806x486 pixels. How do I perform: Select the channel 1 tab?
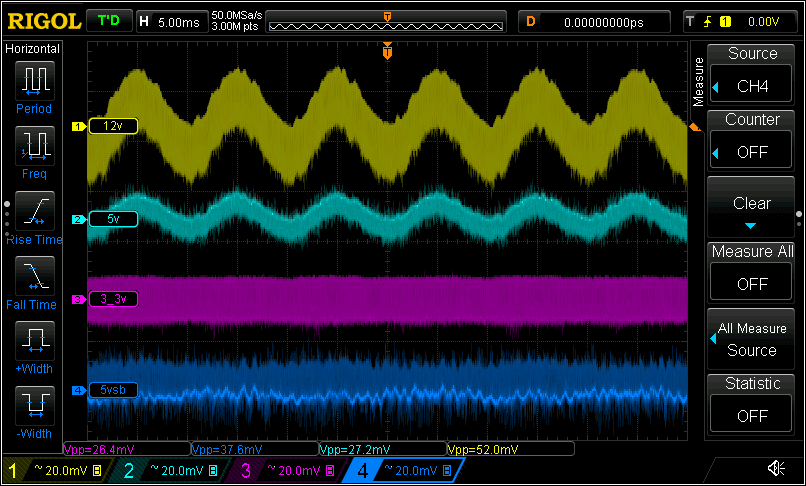(57, 470)
